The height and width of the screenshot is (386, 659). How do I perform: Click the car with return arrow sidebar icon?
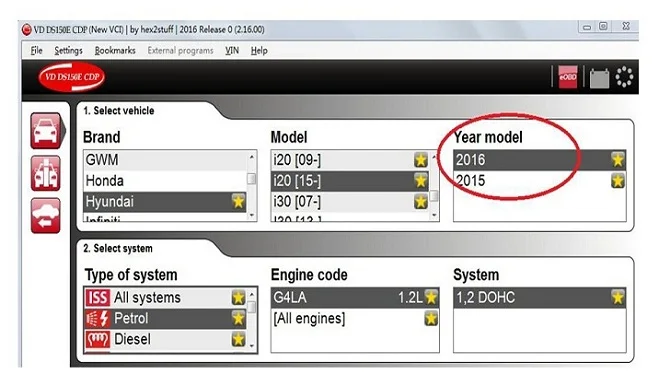[x=46, y=216]
